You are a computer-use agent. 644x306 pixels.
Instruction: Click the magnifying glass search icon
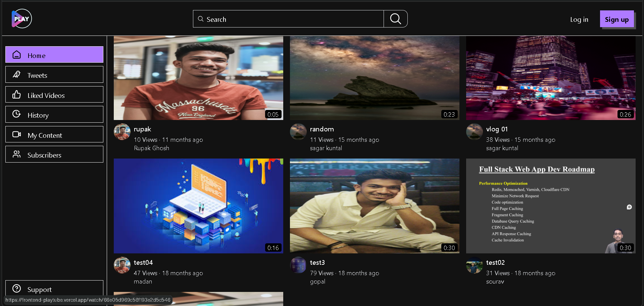click(x=395, y=19)
